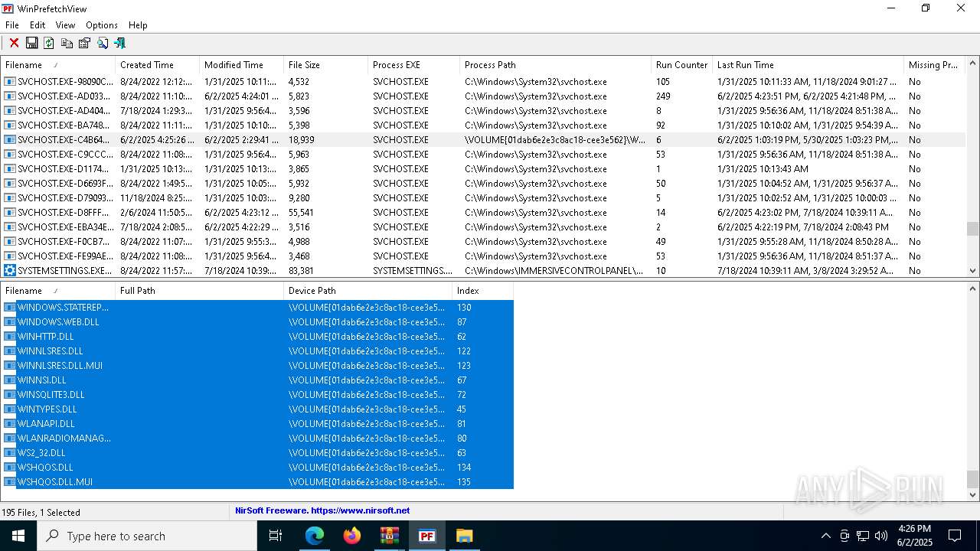Open the View menu
980x551 pixels.
click(x=65, y=25)
